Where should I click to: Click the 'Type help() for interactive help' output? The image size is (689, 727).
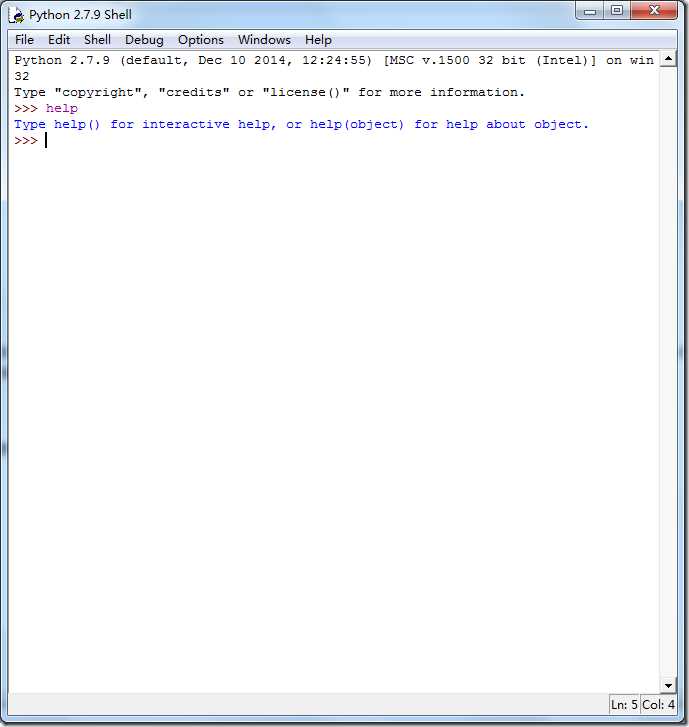tap(301, 125)
